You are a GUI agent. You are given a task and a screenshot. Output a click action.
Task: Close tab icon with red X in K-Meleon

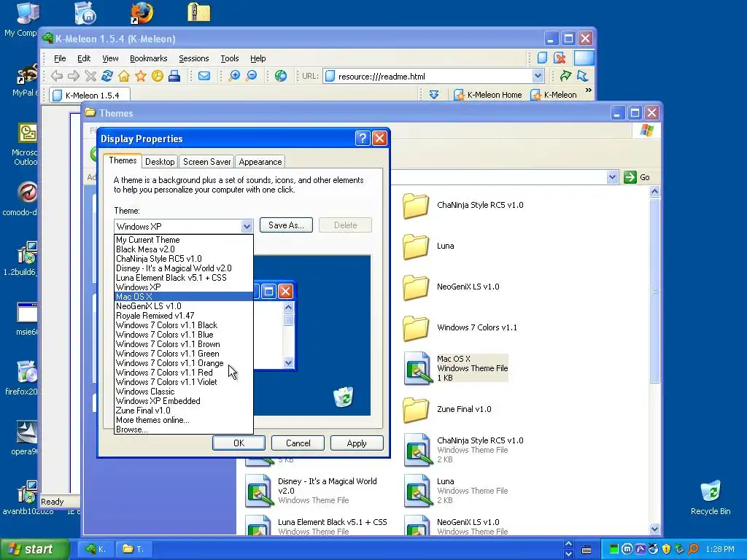(560, 58)
